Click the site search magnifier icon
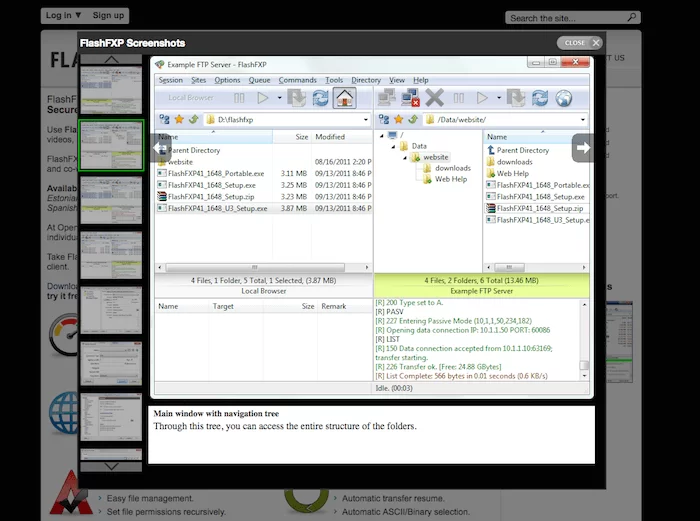This screenshot has height=521, width=700. pos(632,17)
